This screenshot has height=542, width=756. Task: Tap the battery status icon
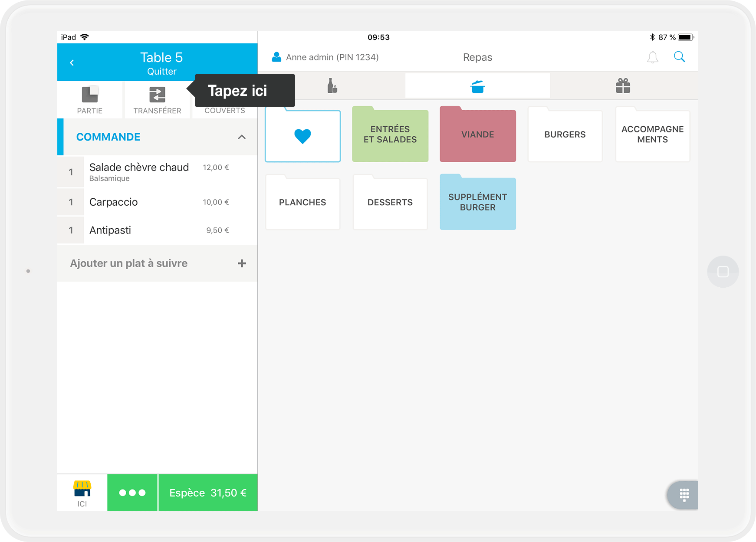tap(686, 37)
